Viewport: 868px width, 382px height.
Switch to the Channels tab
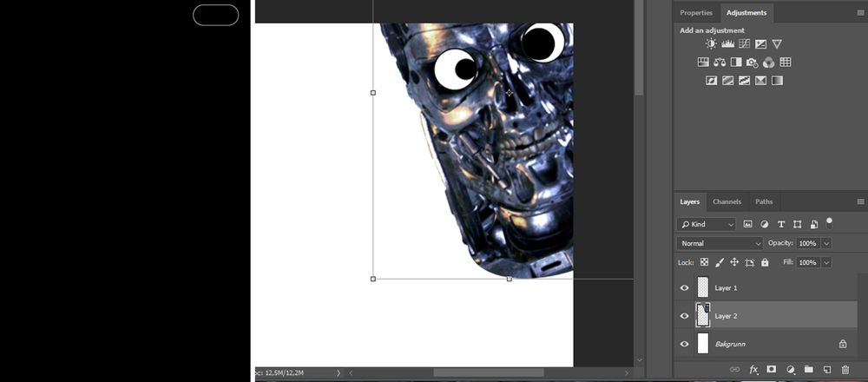coord(727,201)
